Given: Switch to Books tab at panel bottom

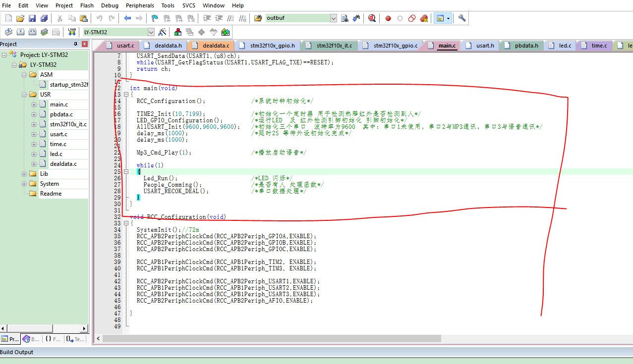Looking at the screenshot, I should pos(32,339).
